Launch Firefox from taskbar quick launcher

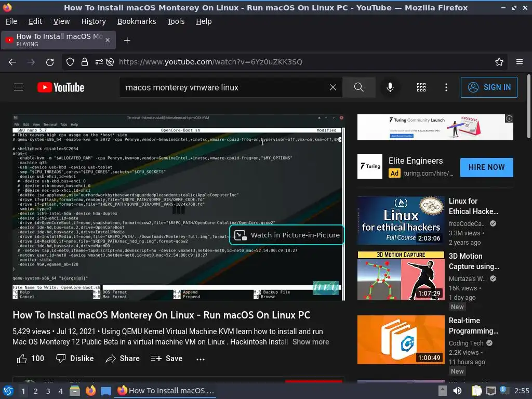(x=90, y=391)
